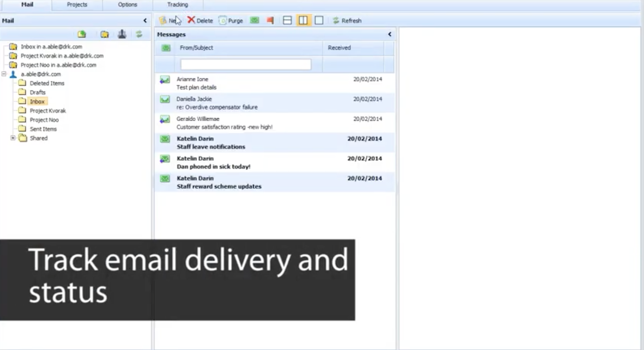Open the Staff leave notifications message
Screen dimensions: 644x350
[211, 147]
